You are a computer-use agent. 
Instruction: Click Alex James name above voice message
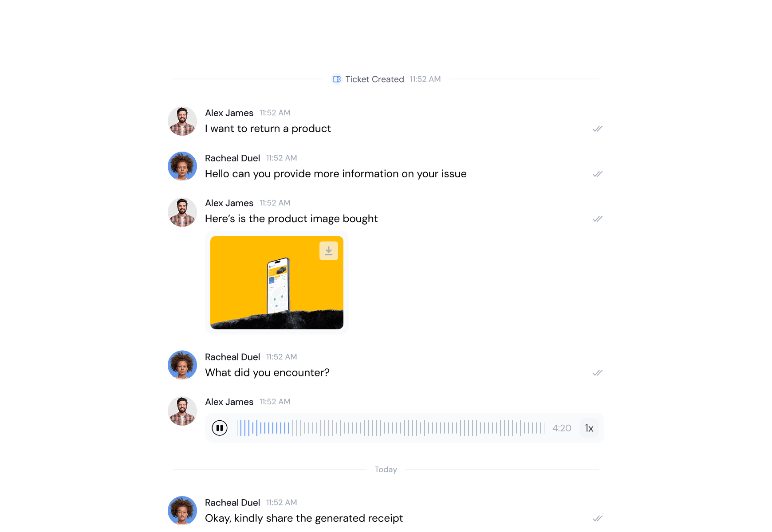229,402
